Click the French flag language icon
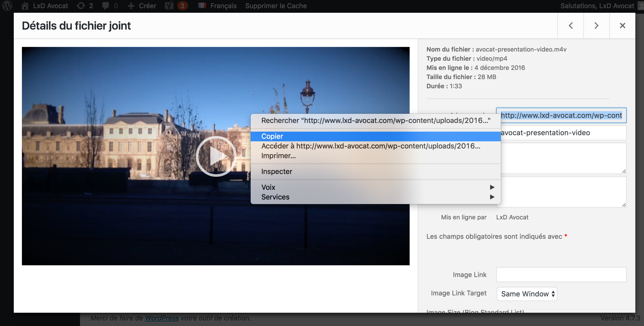 [202, 5]
